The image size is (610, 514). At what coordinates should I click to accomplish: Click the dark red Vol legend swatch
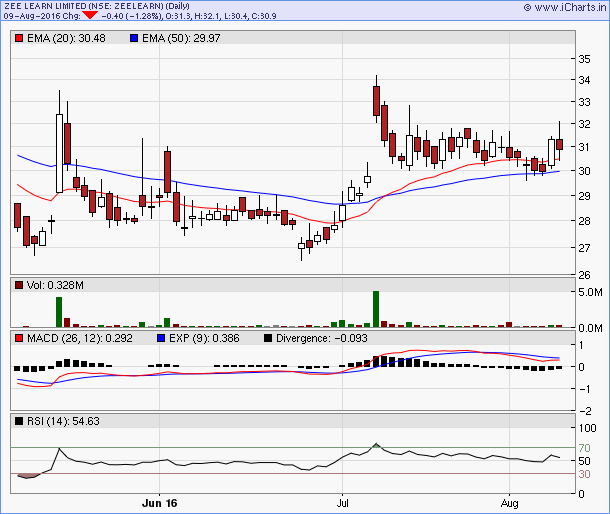coord(19,285)
